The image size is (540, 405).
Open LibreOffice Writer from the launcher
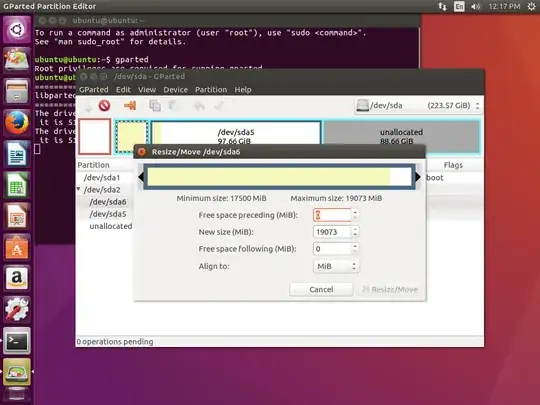(x=17, y=154)
